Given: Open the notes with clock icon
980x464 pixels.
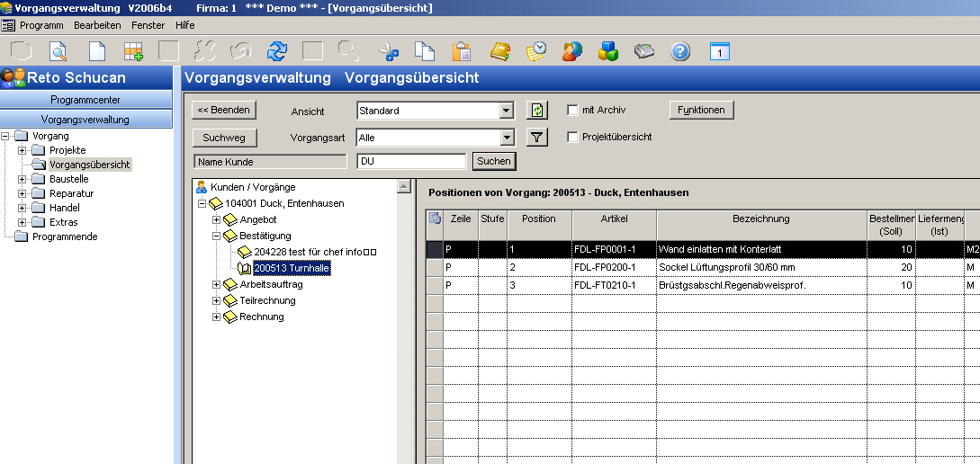Looking at the screenshot, I should click(535, 51).
